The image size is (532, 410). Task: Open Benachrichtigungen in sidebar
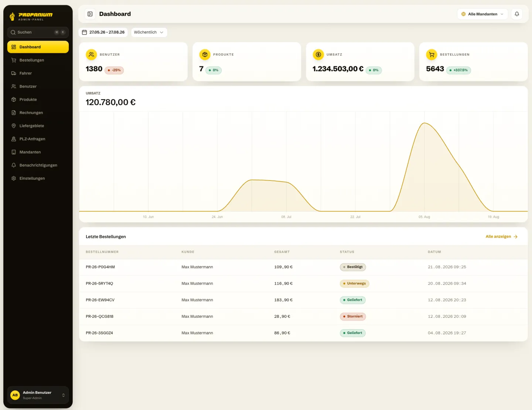[38, 165]
